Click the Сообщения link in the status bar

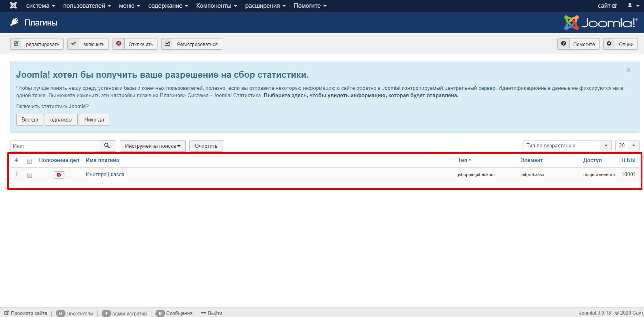click(174, 313)
